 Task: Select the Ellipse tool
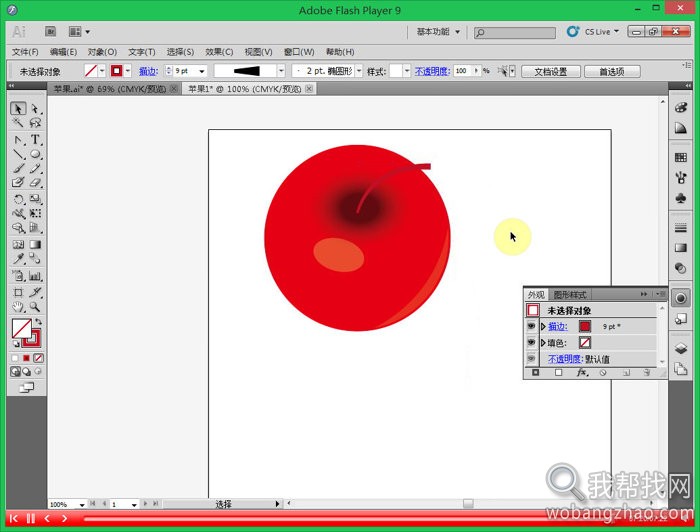[35, 154]
